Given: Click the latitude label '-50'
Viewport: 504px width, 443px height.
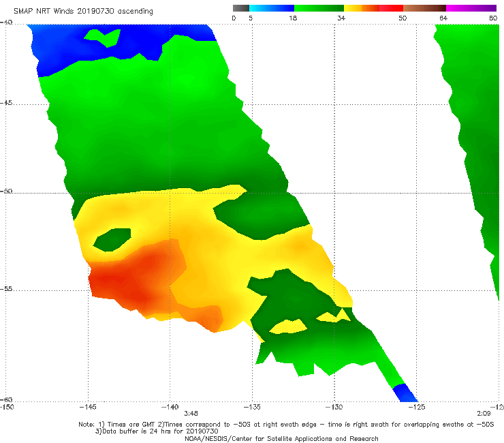Looking at the screenshot, I should [x=6, y=192].
